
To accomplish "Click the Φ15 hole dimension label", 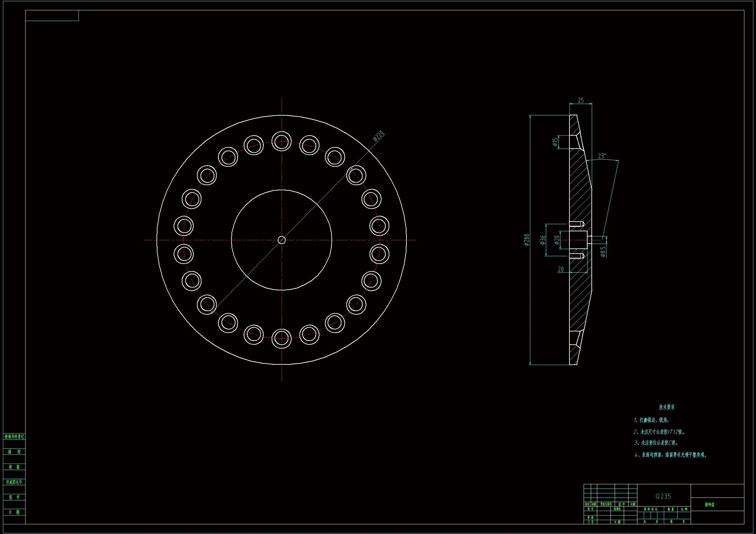I will point(555,142).
